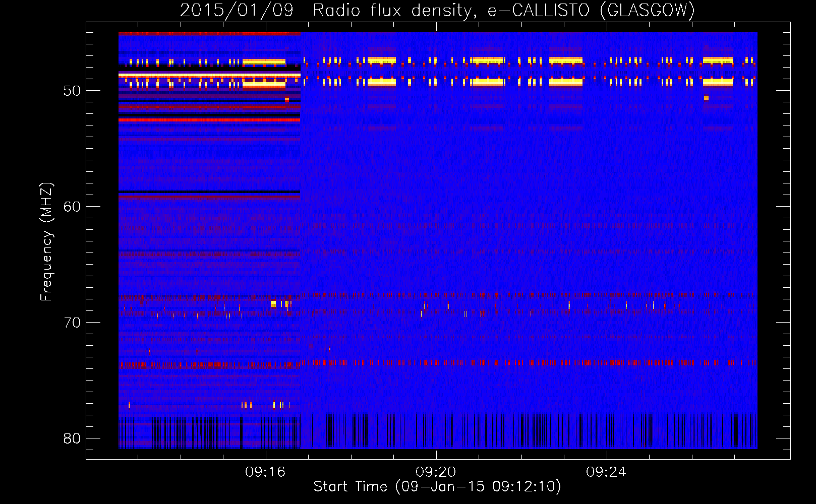Click the 09:16 time tick label
This screenshot has width=816, height=504.
click(x=265, y=472)
